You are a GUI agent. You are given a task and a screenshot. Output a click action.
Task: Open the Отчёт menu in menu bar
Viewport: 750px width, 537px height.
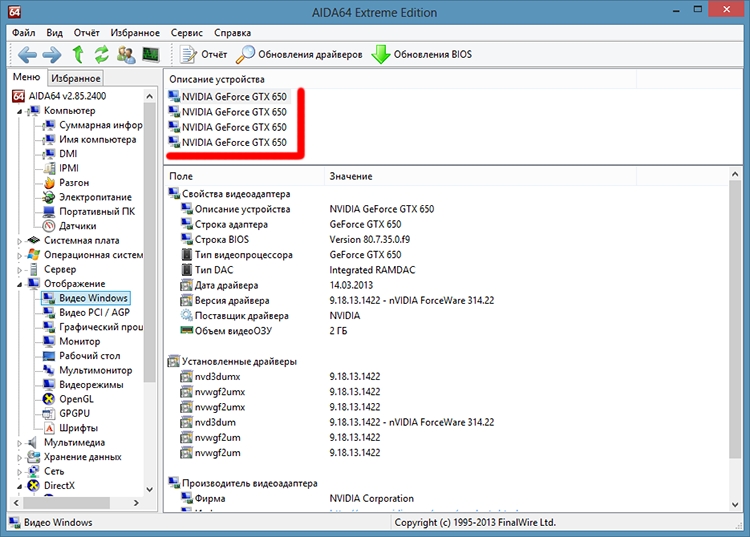pos(87,33)
